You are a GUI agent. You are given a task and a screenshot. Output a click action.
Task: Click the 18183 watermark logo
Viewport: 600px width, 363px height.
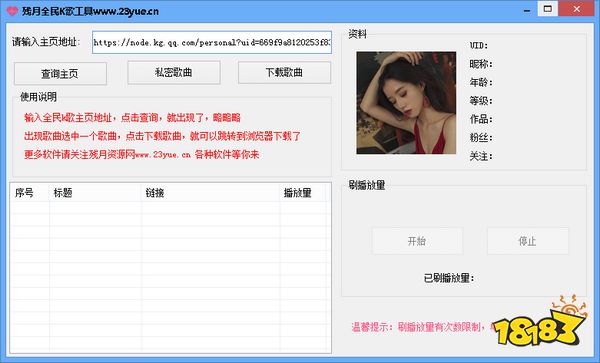tap(540, 321)
